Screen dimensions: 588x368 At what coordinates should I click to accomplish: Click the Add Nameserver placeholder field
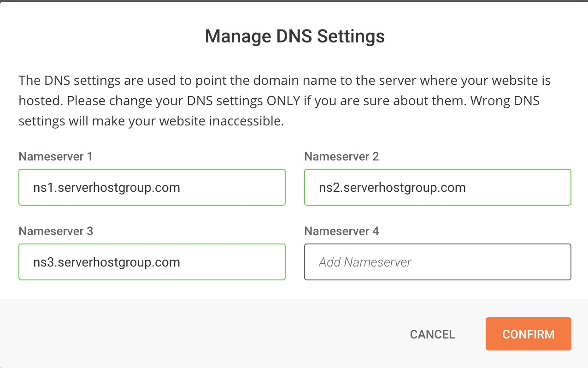point(365,262)
